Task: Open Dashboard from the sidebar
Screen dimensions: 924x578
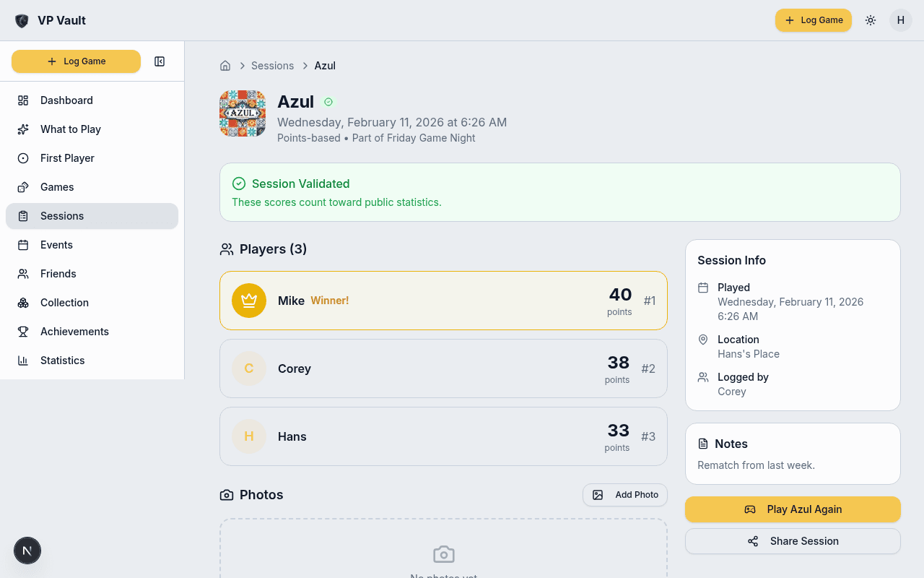Action: click(x=66, y=100)
